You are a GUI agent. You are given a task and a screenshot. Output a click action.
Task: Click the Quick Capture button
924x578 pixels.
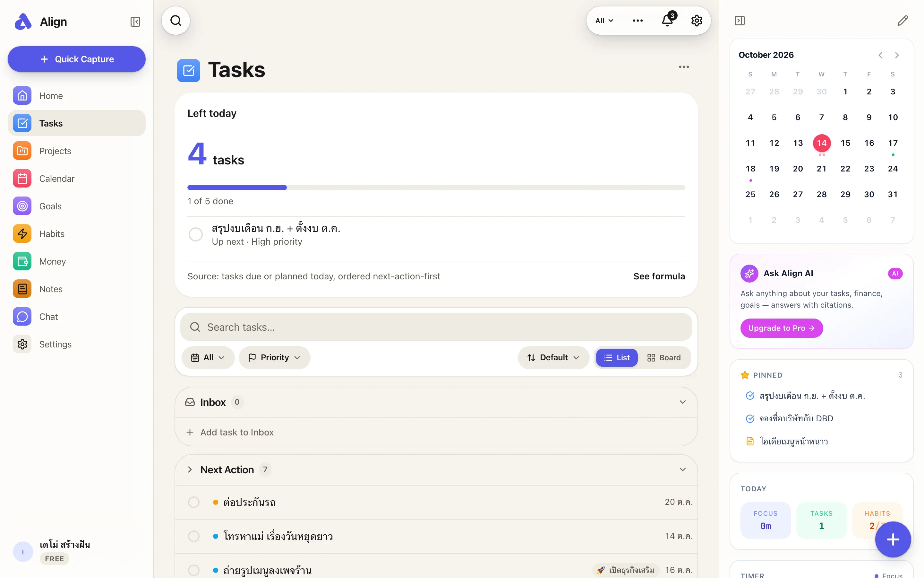coord(76,59)
